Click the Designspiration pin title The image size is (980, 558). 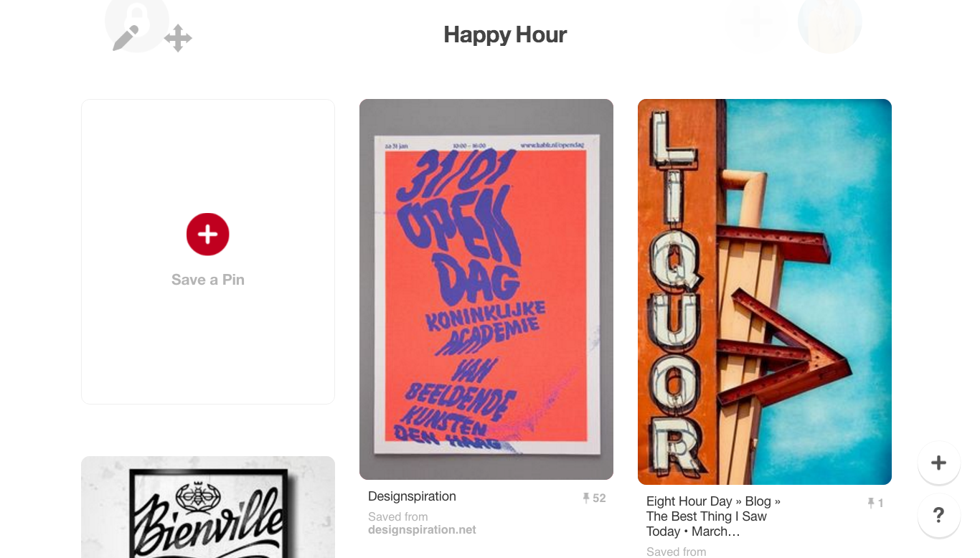pos(412,496)
